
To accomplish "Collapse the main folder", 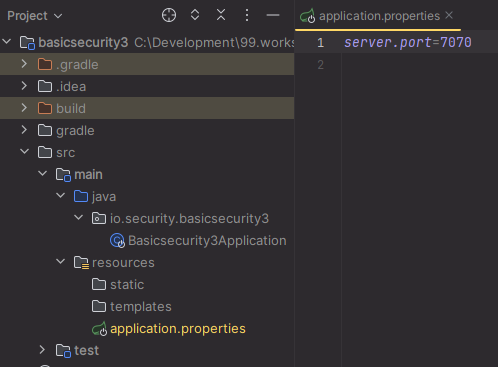I will [42, 174].
